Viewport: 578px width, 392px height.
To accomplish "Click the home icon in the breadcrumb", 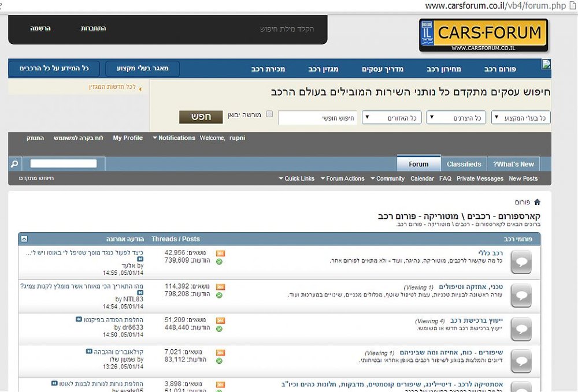I will click(x=537, y=202).
